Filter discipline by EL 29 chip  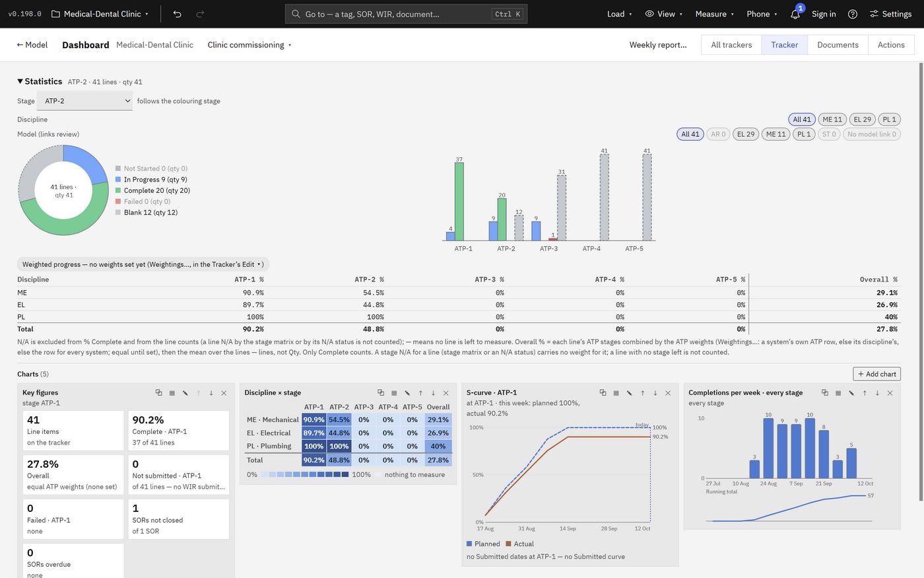point(863,120)
